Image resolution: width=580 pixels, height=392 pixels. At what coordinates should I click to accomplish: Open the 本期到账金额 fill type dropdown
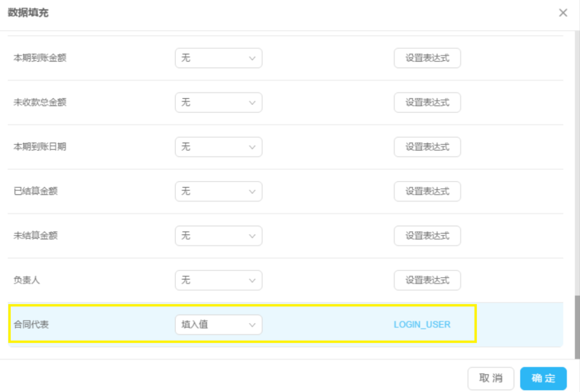(218, 58)
